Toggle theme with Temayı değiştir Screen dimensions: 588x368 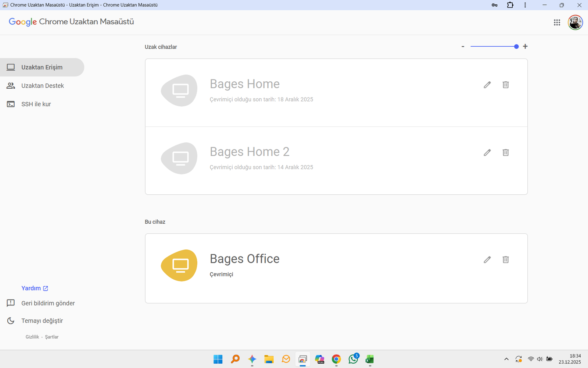42,321
